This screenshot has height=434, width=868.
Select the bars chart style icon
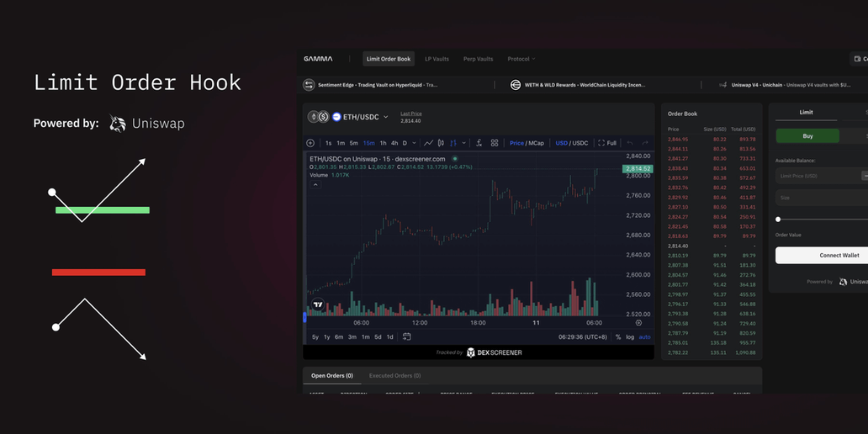(453, 143)
